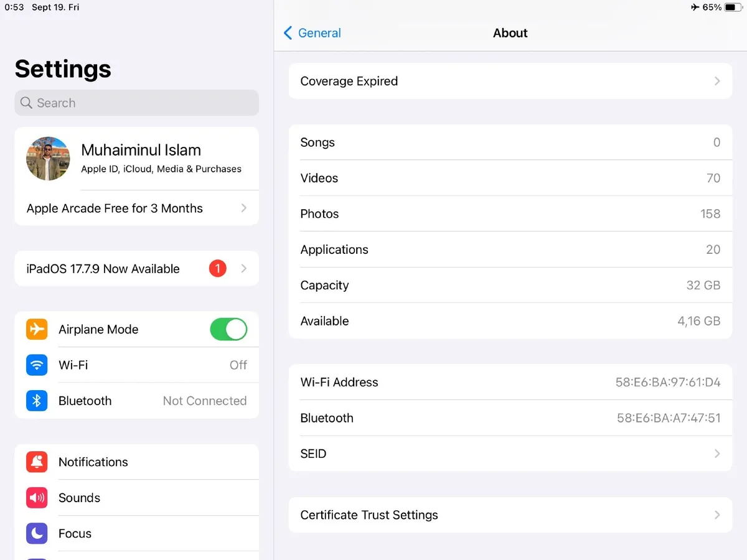
Task: Tap the Videos label
Action: [319, 178]
